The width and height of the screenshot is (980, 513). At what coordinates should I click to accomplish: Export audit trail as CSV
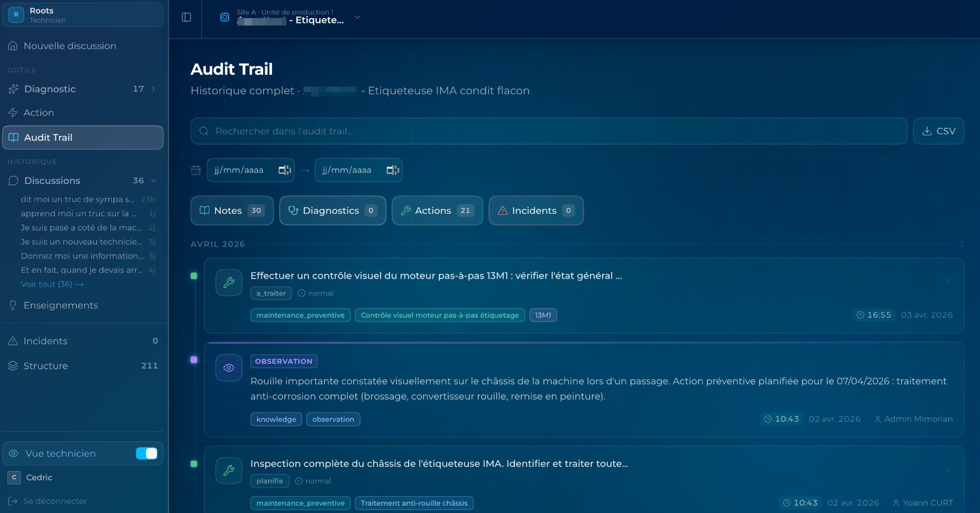coord(938,131)
